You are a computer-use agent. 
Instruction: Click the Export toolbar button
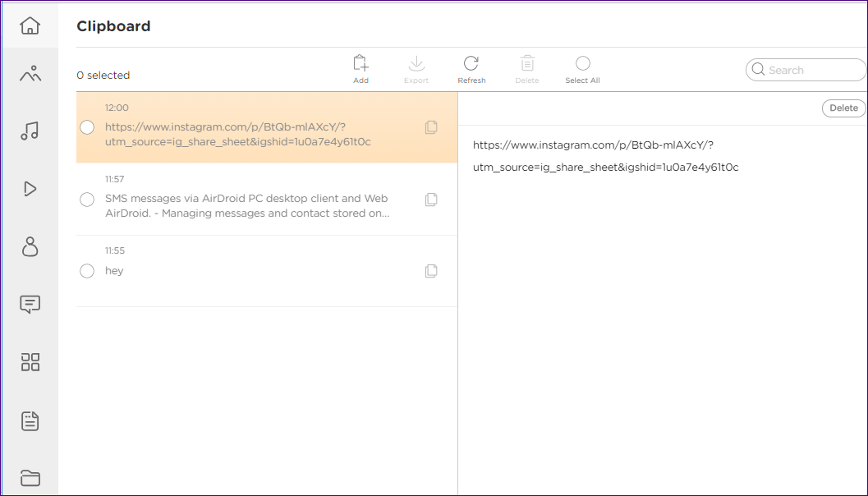pos(416,69)
